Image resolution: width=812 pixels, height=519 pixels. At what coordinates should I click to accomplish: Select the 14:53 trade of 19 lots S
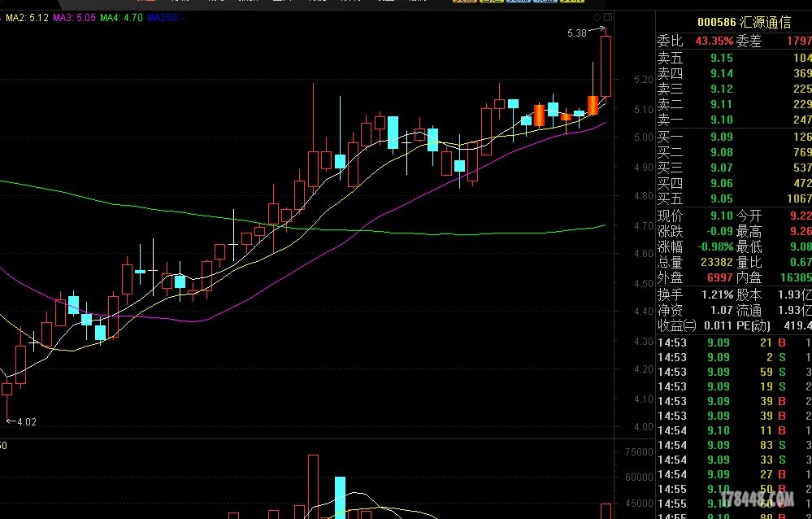point(734,386)
